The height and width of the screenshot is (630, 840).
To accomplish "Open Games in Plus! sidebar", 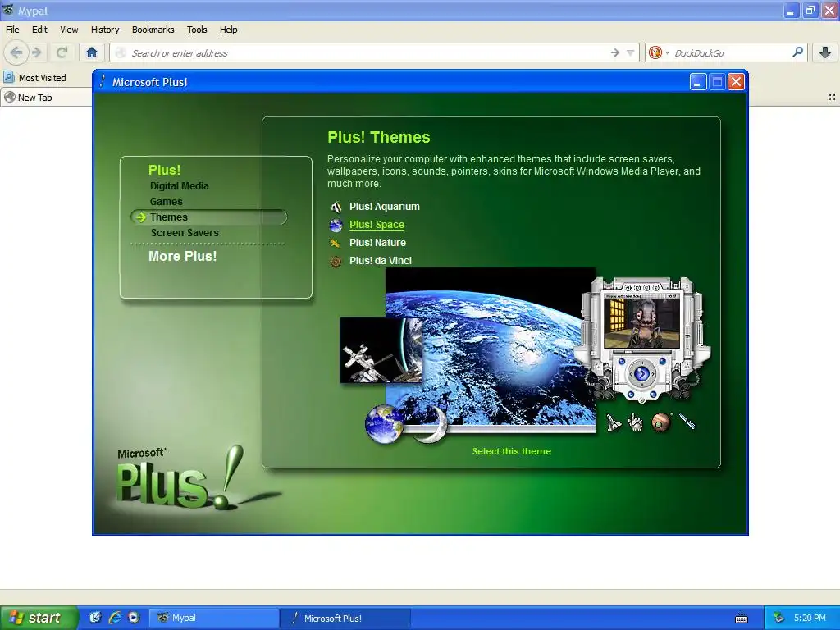I will tap(166, 202).
